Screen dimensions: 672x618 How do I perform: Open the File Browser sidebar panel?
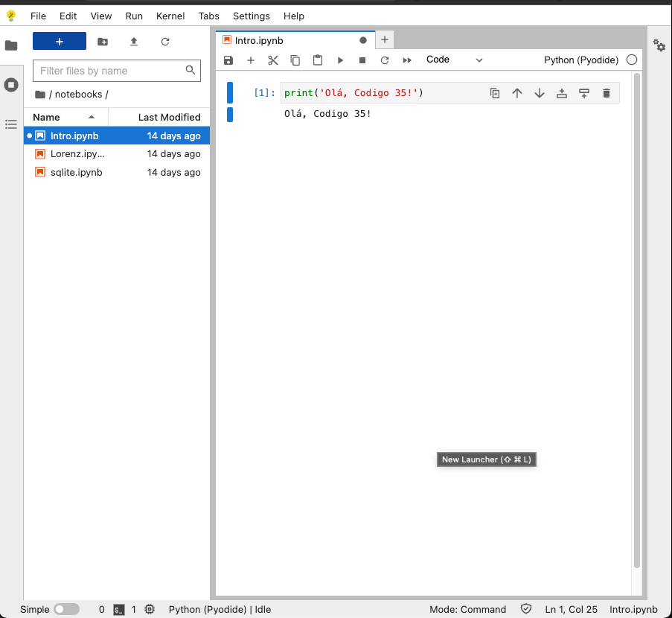point(11,45)
